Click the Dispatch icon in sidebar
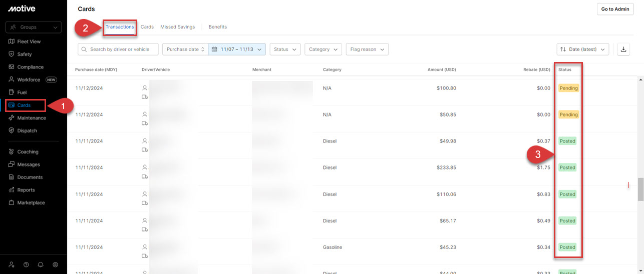Image resolution: width=644 pixels, height=274 pixels. (x=12, y=130)
